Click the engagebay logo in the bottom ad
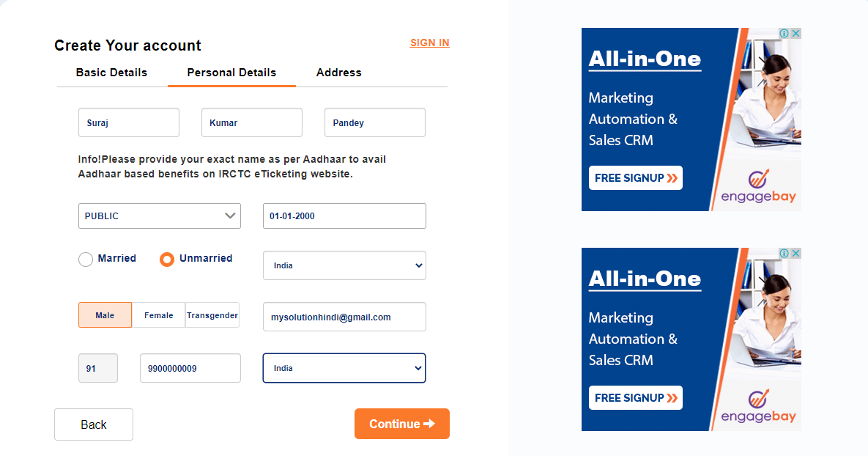This screenshot has height=456, width=868. click(757, 407)
